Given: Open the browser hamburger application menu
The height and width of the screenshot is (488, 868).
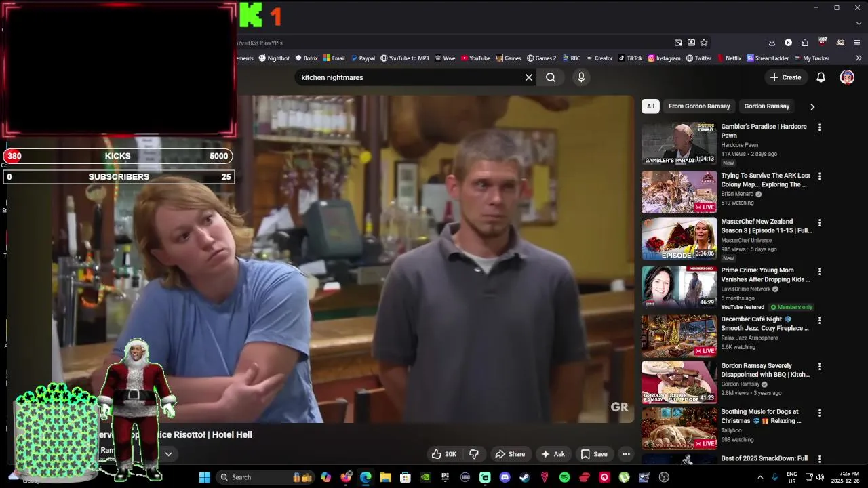Looking at the screenshot, I should 857,43.
